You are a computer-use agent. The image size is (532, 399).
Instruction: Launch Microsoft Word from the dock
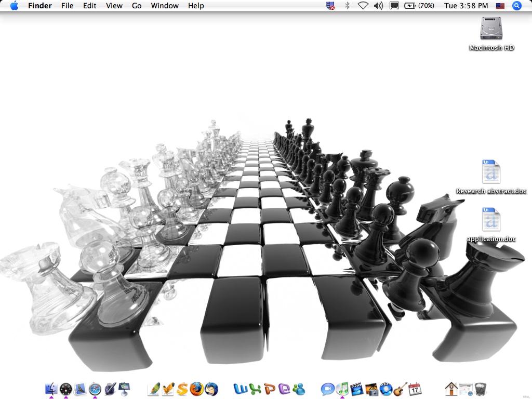coord(241,389)
